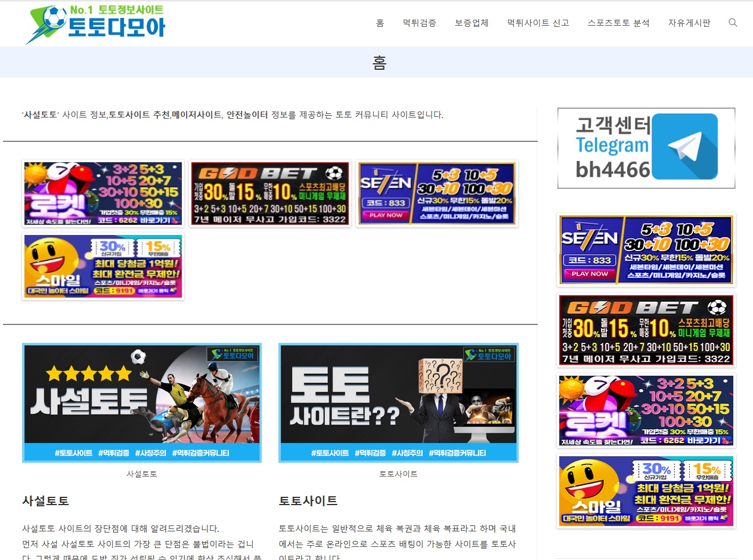This screenshot has height=560, width=753.
Task: Go to the 먹튀검증 menu
Action: click(419, 23)
